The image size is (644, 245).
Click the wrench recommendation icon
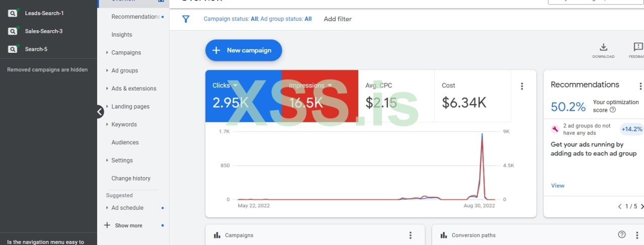click(555, 129)
